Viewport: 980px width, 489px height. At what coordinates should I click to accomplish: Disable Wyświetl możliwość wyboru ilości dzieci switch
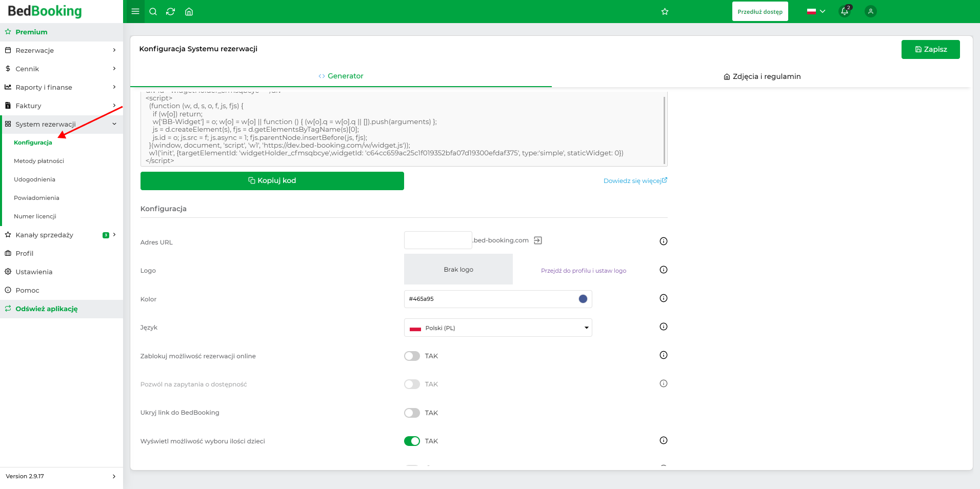tap(412, 441)
